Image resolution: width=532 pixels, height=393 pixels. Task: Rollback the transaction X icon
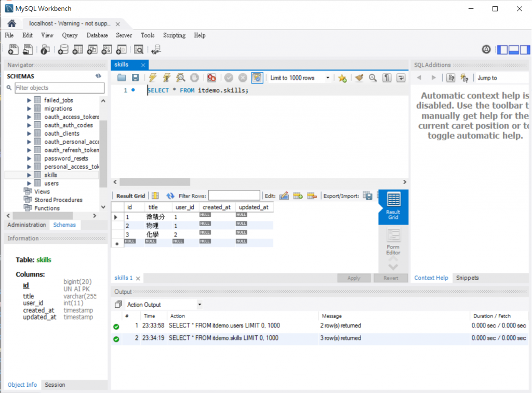click(x=243, y=78)
